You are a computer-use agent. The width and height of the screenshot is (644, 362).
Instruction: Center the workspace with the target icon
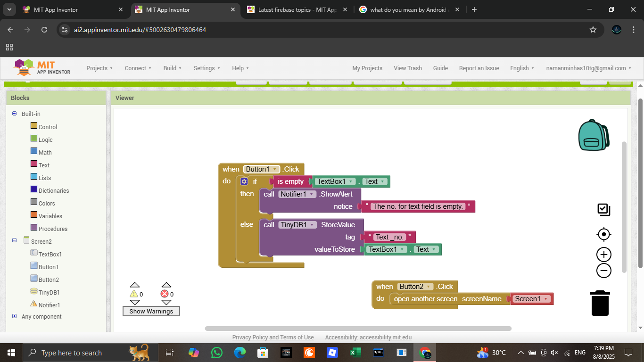pos(603,234)
